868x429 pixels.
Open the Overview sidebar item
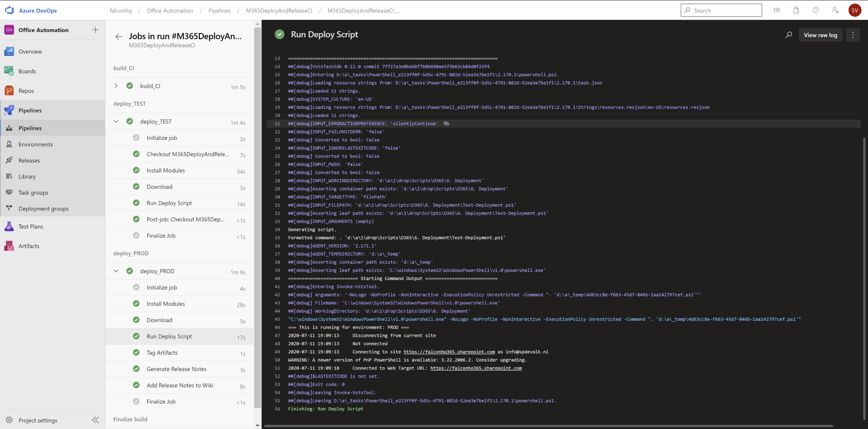point(53,51)
